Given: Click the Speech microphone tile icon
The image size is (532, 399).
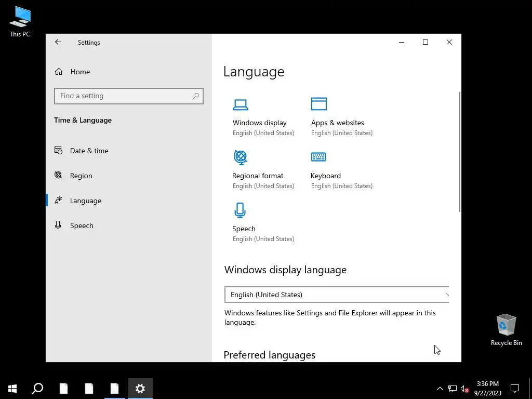Looking at the screenshot, I should click(240, 210).
